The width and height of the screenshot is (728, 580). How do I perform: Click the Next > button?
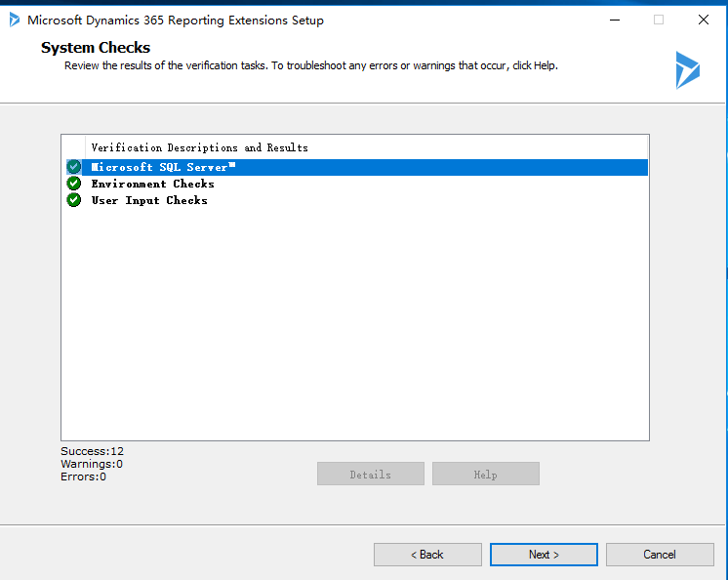tap(544, 555)
